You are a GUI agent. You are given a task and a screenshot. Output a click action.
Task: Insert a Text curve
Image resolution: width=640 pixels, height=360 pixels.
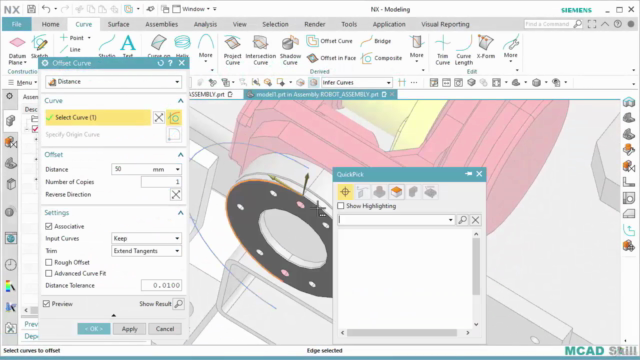tap(128, 47)
